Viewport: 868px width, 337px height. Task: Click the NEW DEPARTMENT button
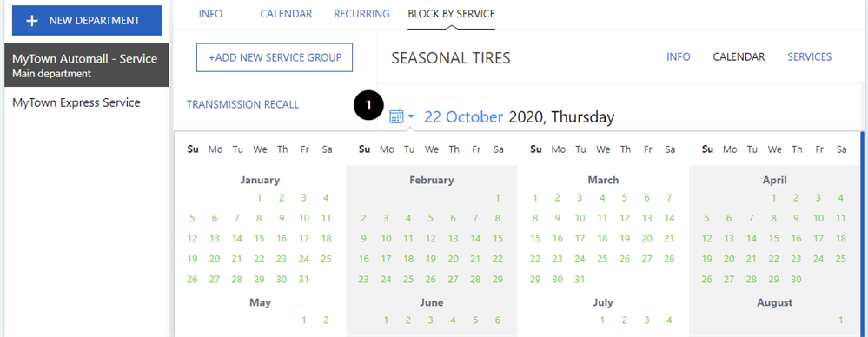87,21
